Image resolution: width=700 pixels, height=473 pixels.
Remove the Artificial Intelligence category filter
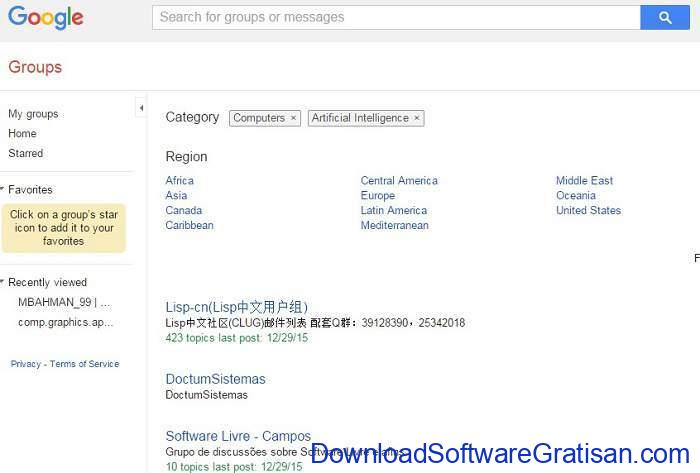coord(417,118)
